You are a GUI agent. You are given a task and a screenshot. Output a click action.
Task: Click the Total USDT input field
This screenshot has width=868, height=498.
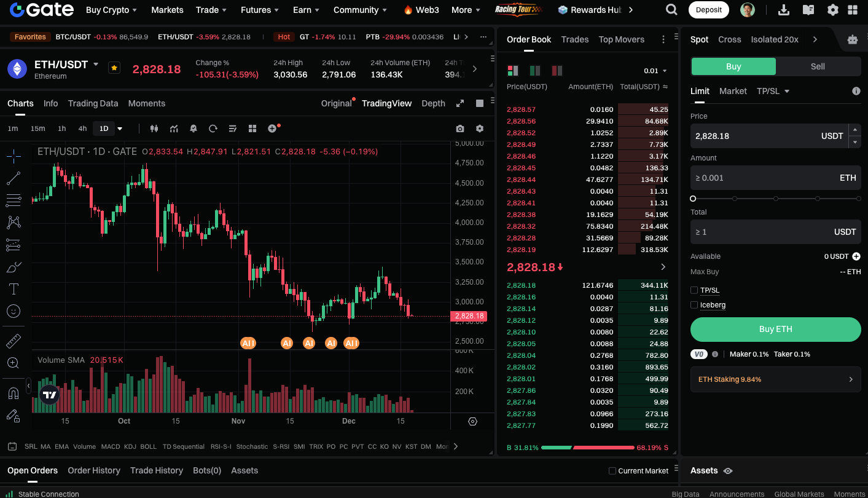point(776,232)
